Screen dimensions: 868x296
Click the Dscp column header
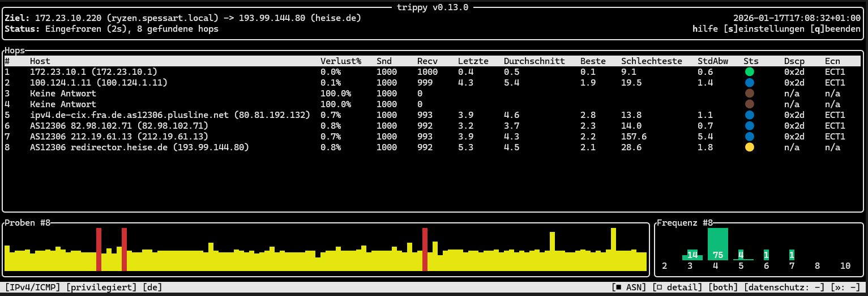pyautogui.click(x=794, y=61)
